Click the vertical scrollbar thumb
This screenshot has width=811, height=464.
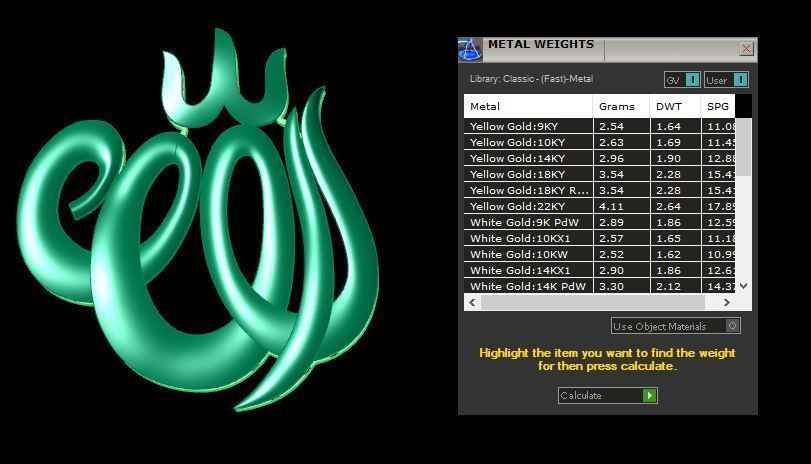[743, 147]
